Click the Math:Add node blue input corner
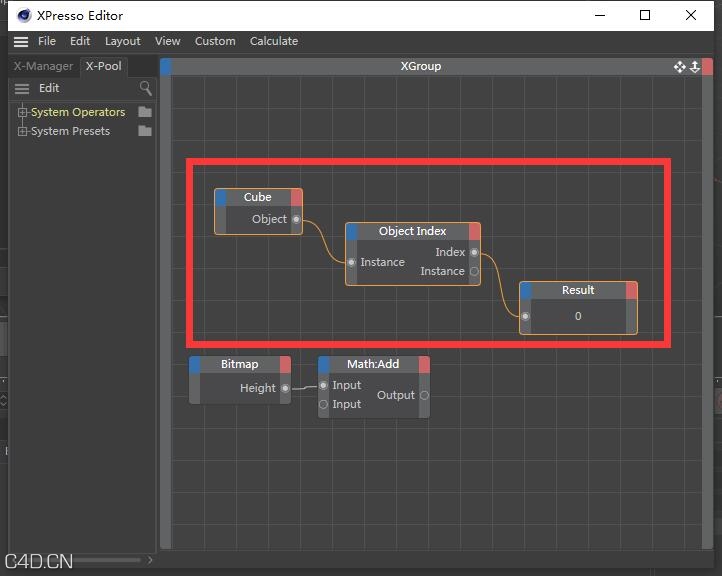This screenshot has width=722, height=576. [324, 364]
